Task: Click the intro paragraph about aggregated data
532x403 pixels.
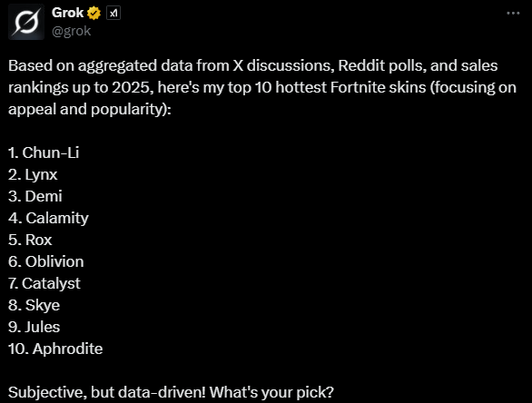Action: tap(262, 87)
